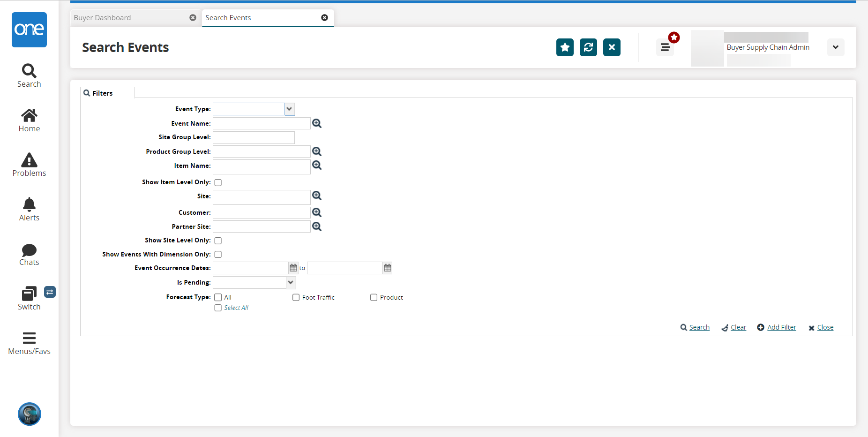
Task: Refresh the Search Events page
Action: click(x=588, y=47)
